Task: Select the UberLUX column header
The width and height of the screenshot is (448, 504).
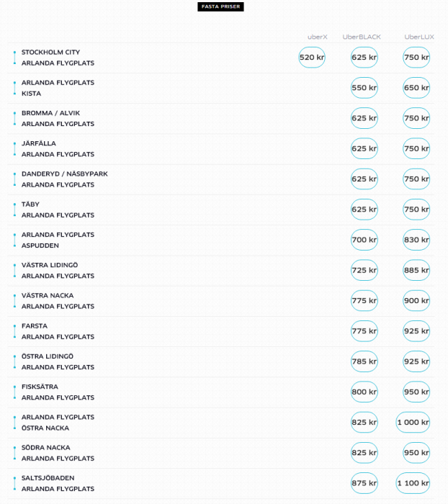Action: pos(418,37)
